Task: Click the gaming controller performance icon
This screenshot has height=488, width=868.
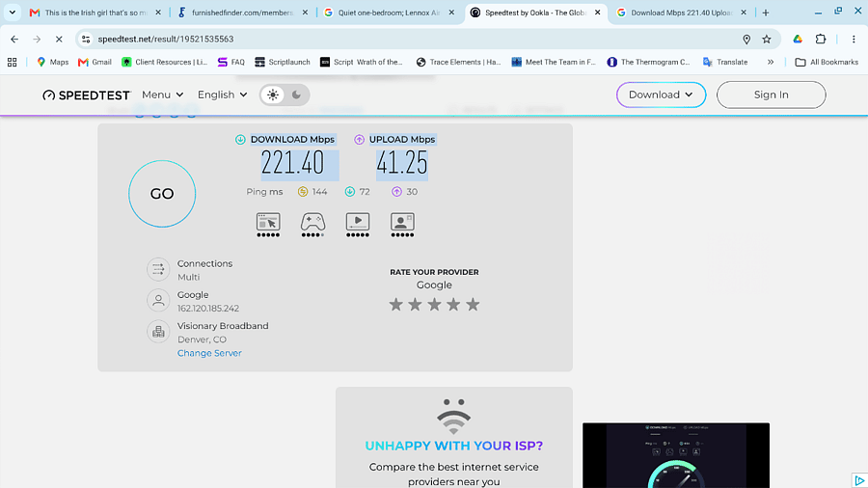Action: tap(312, 222)
